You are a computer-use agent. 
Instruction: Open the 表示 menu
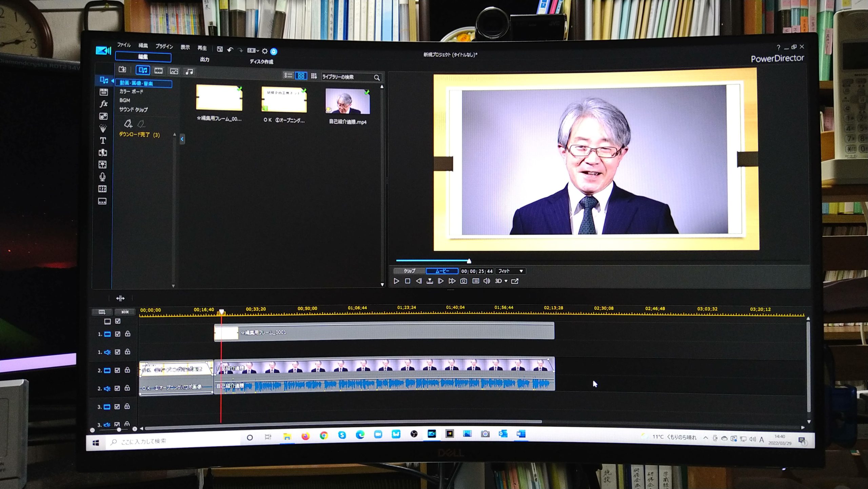(x=185, y=47)
